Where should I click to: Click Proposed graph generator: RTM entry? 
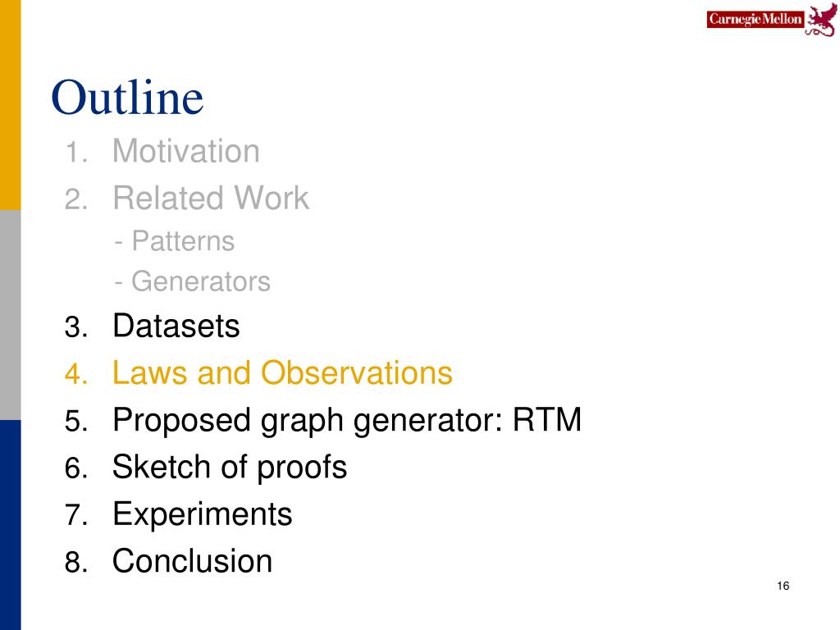(x=347, y=420)
